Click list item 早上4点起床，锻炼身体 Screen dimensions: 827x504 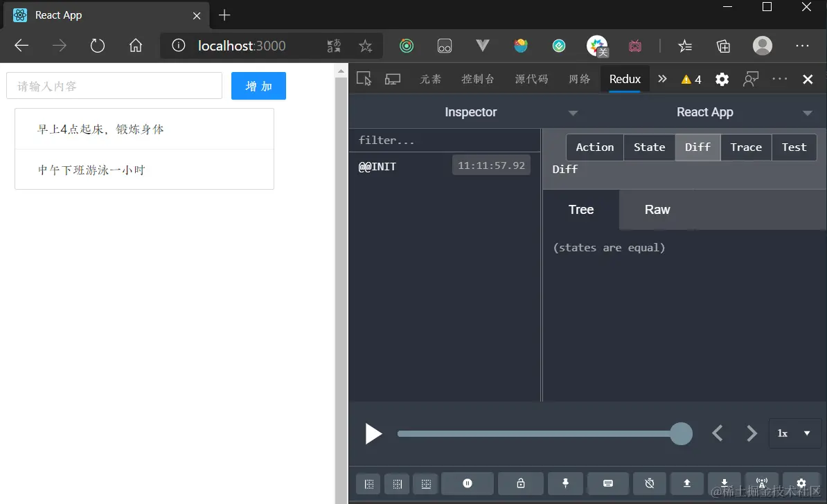pyautogui.click(x=145, y=129)
